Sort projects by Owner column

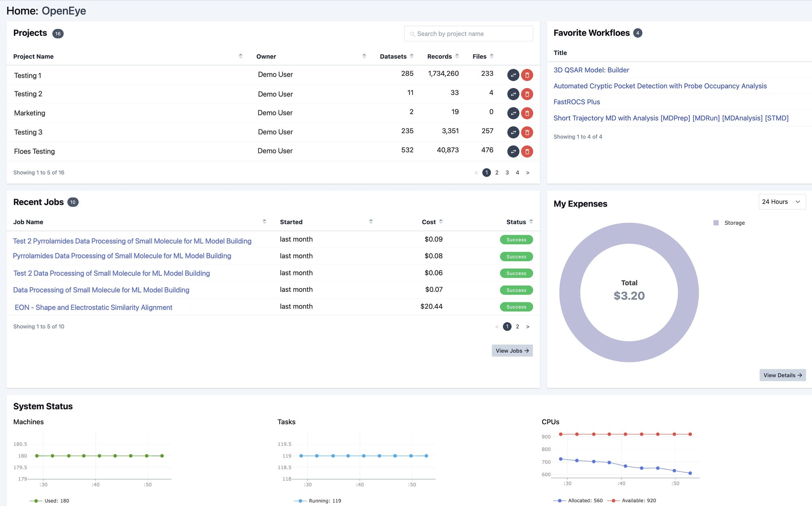364,56
